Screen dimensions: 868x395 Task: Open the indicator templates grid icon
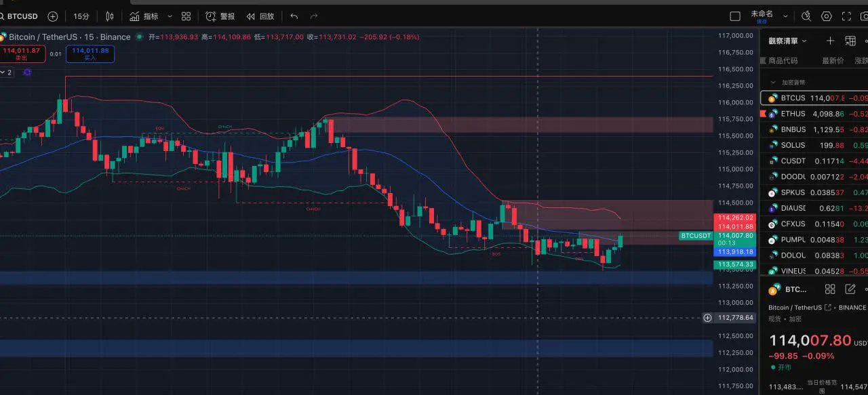pos(186,16)
